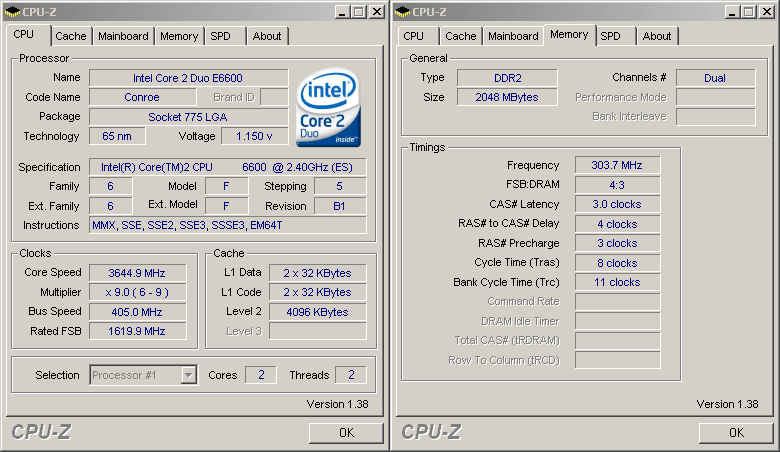
Task: Click the empty Brand ID field
Action: pos(274,97)
